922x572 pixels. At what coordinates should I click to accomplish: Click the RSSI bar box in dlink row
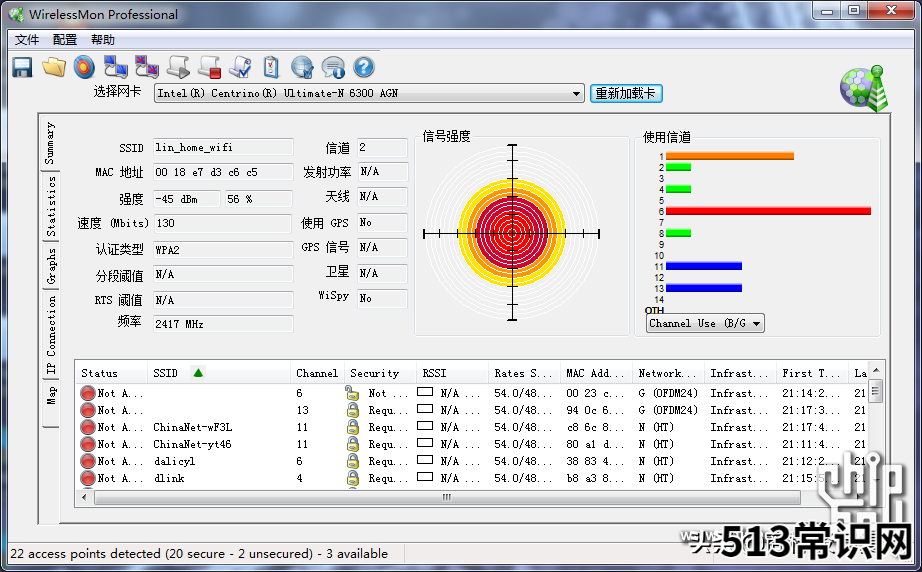coord(425,477)
